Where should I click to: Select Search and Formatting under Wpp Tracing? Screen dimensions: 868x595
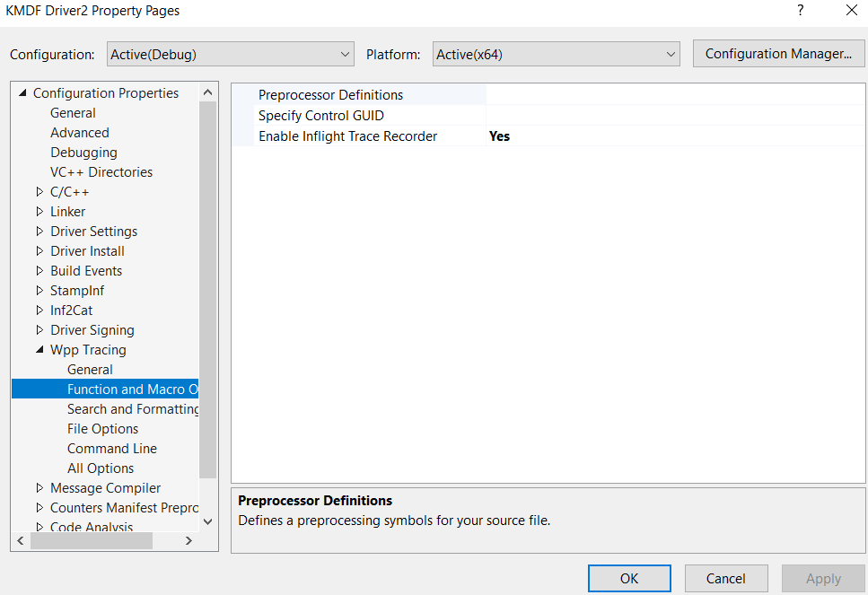pos(132,408)
